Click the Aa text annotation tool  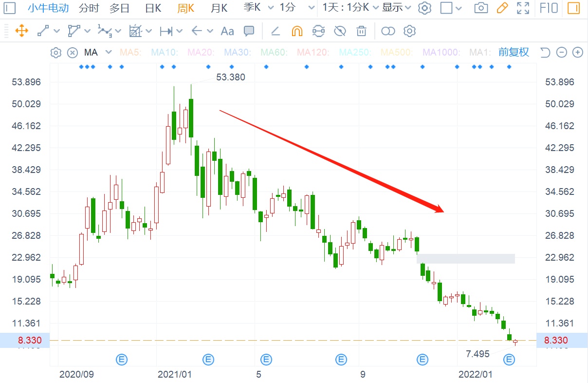(227, 31)
